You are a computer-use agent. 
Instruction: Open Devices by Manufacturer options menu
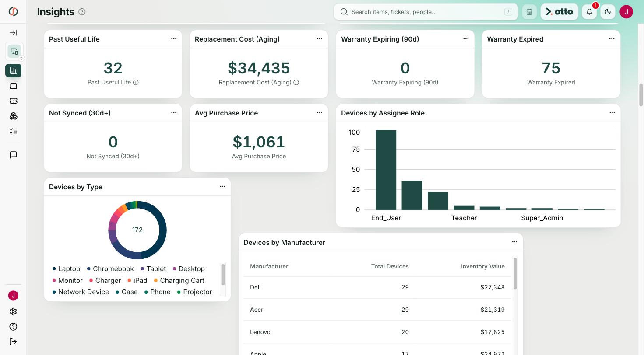[515, 242]
